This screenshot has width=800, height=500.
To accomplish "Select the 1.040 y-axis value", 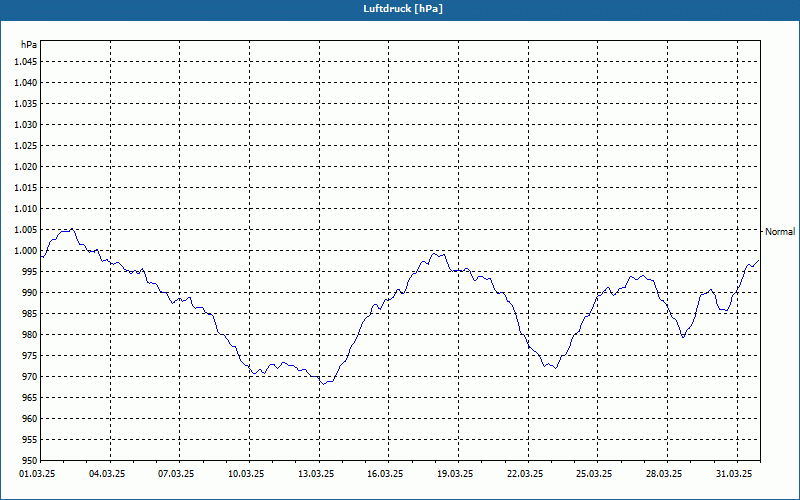I will (x=26, y=83).
